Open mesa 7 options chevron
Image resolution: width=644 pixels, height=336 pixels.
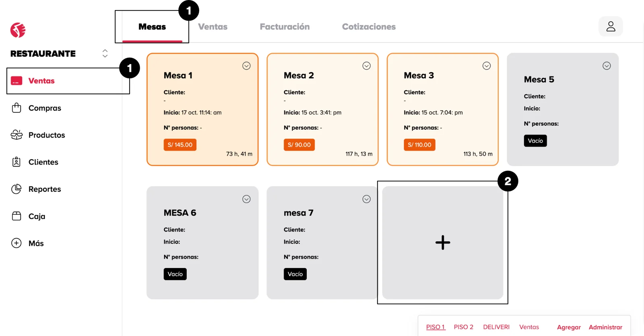366,199
